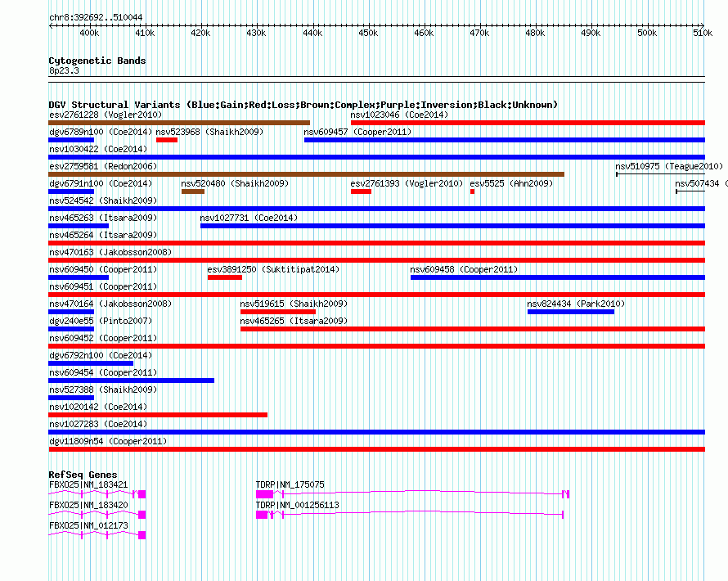The width and height of the screenshot is (728, 581).
Task: Click the 8p23.3 cytoband label
Action: click(64, 70)
